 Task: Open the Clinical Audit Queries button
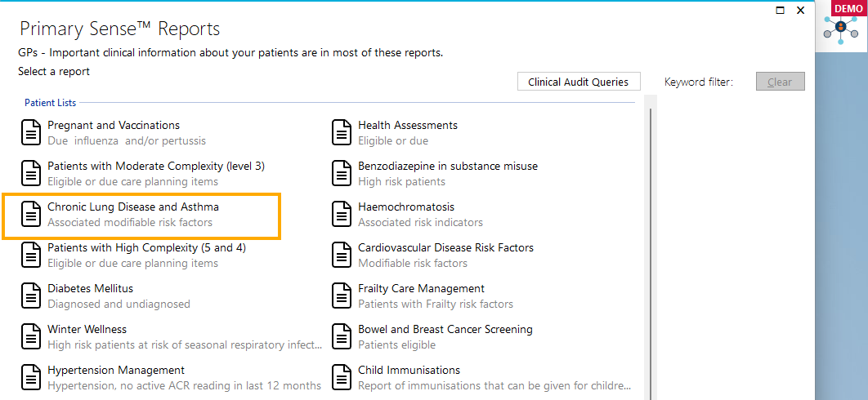(579, 82)
